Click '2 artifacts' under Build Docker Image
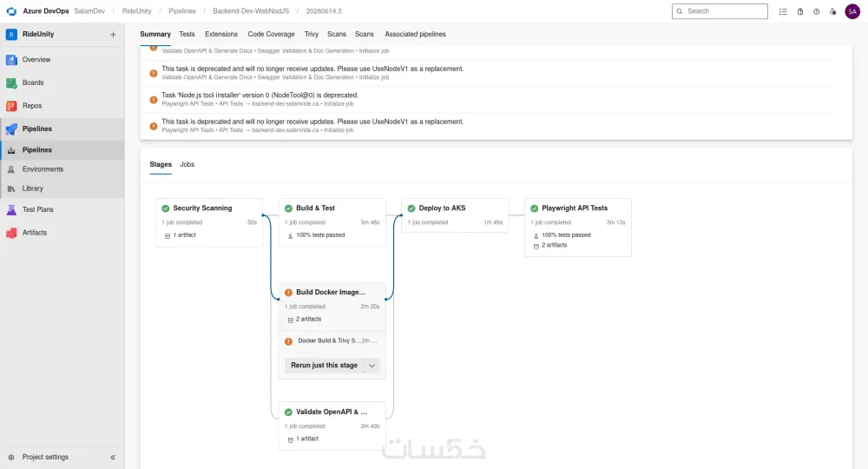868x469 pixels. coord(308,320)
